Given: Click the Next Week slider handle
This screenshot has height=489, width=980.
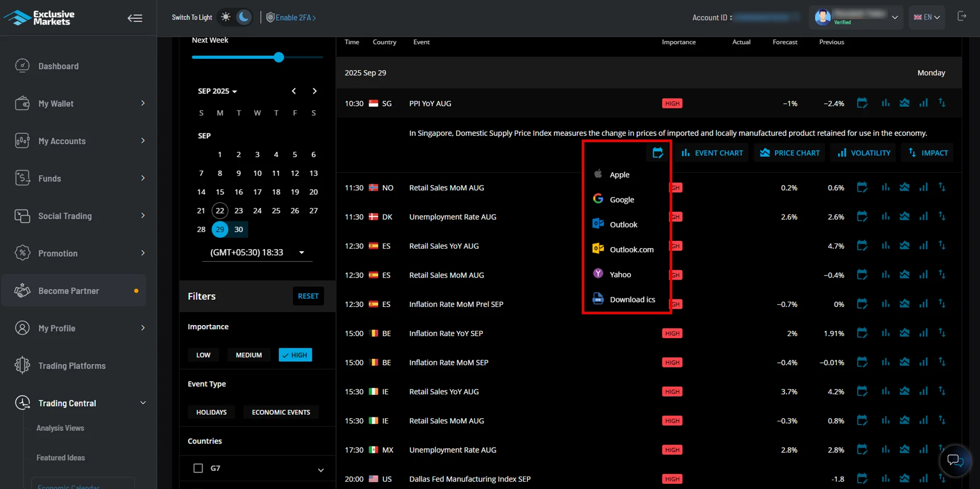Looking at the screenshot, I should [x=279, y=57].
